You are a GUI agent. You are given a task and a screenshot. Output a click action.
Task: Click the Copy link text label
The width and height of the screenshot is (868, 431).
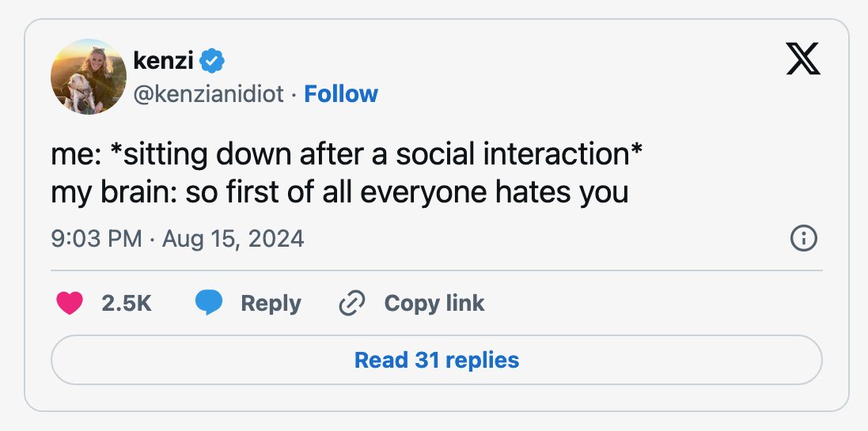pos(434,303)
